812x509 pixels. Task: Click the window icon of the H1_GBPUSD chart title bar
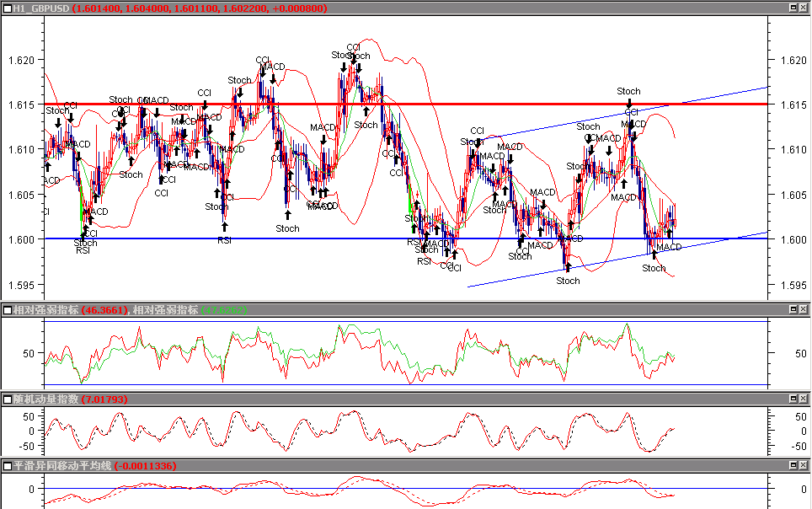[x=8, y=8]
